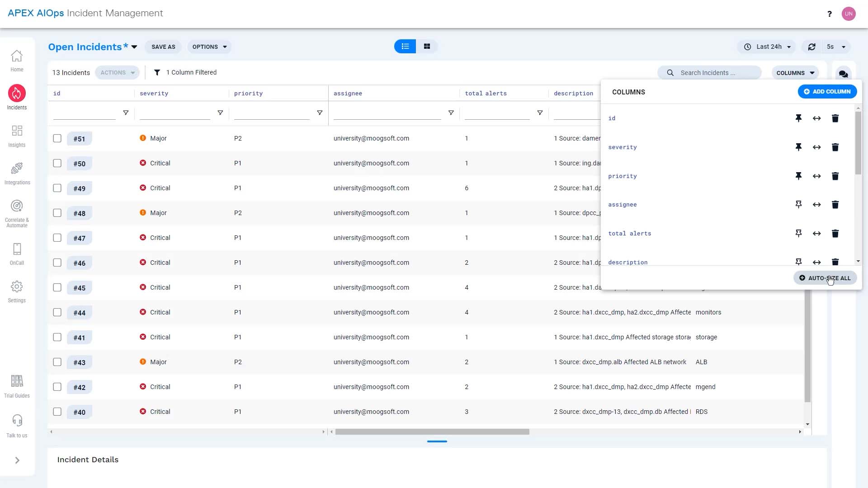
Task: Open the assignee column filter funnel
Action: pyautogui.click(x=451, y=113)
